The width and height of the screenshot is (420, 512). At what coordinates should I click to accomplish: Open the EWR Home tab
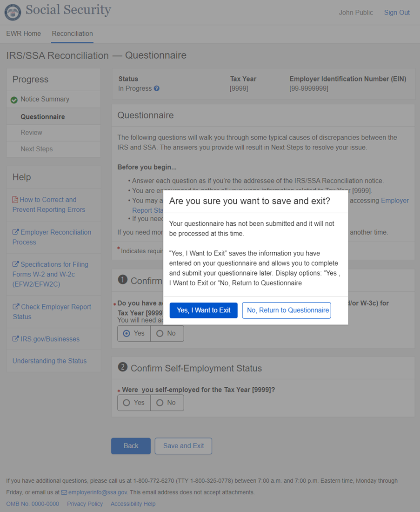(x=23, y=34)
